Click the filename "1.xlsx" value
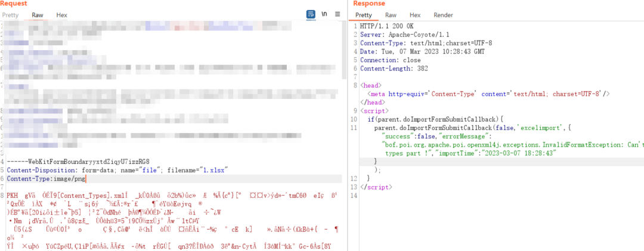Screen dimensions: 644x251 coord(213,170)
